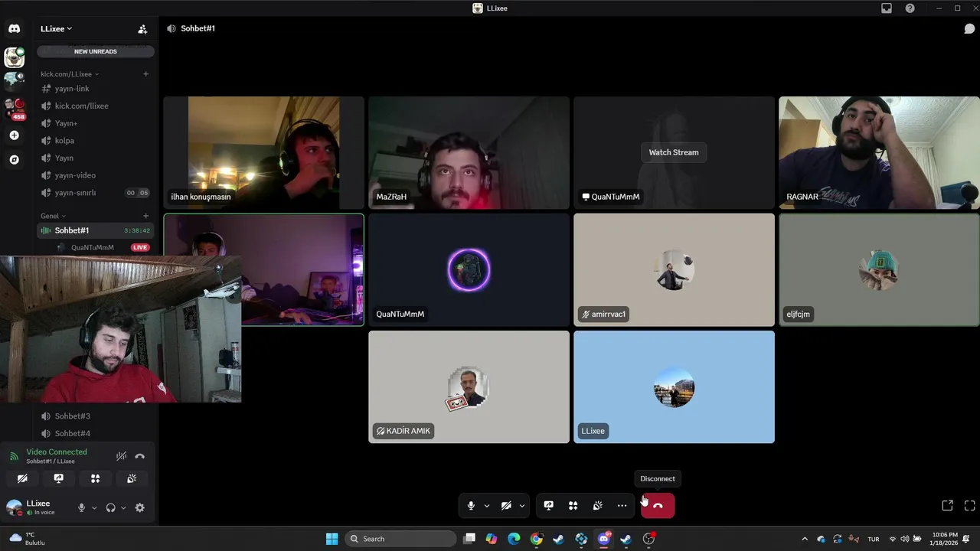Mute microphone in user panel

point(81,507)
